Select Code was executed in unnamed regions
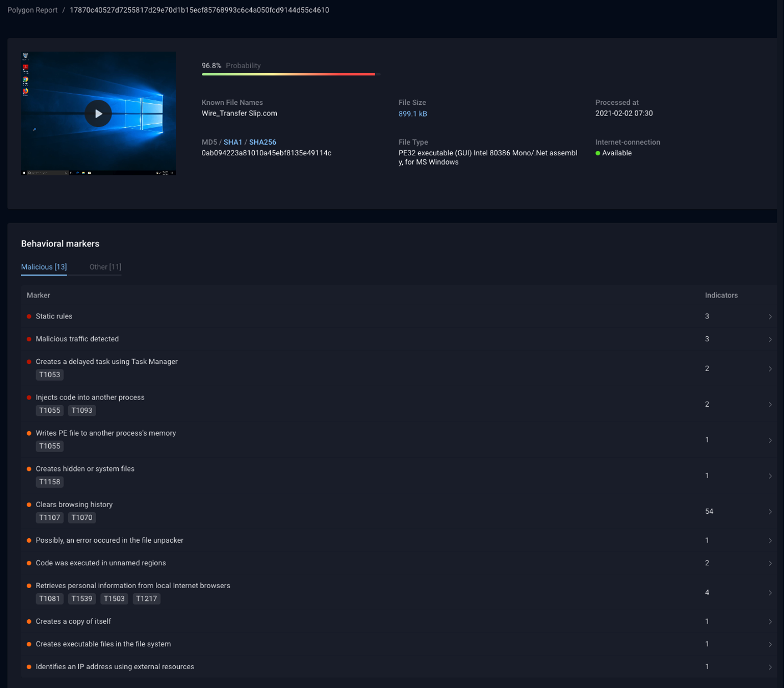Viewport: 784px width, 688px height. point(100,563)
